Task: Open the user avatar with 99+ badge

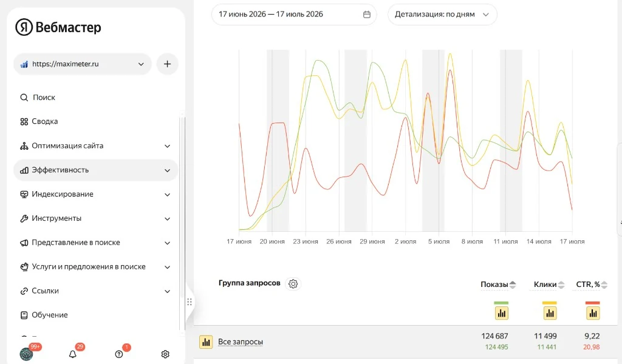Action: point(27,353)
